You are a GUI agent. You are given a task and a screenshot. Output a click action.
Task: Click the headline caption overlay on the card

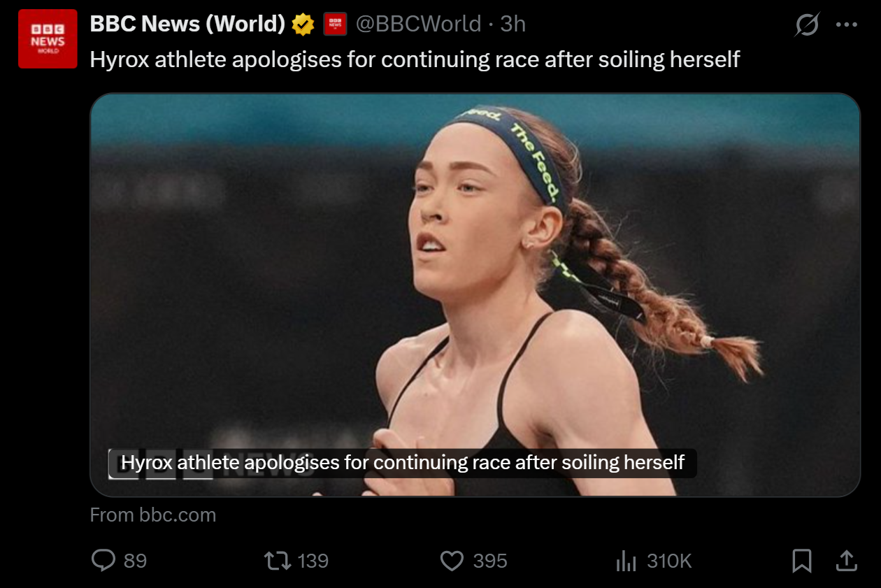403,463
